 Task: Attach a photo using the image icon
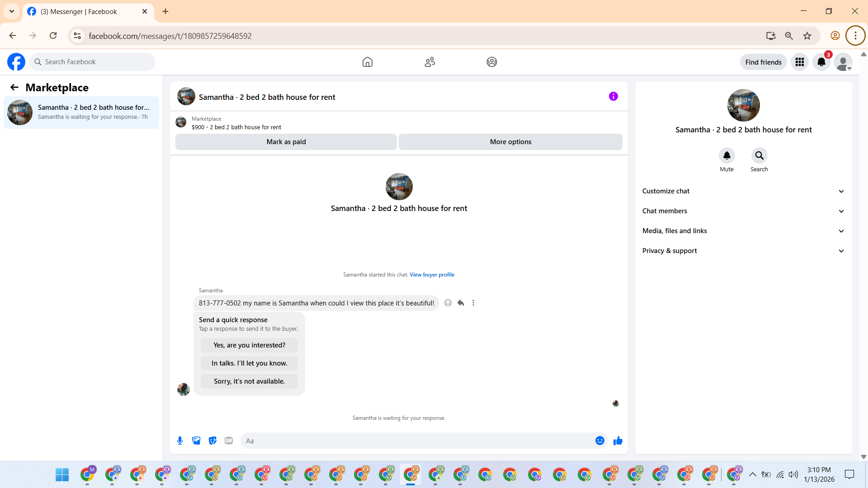point(196,441)
